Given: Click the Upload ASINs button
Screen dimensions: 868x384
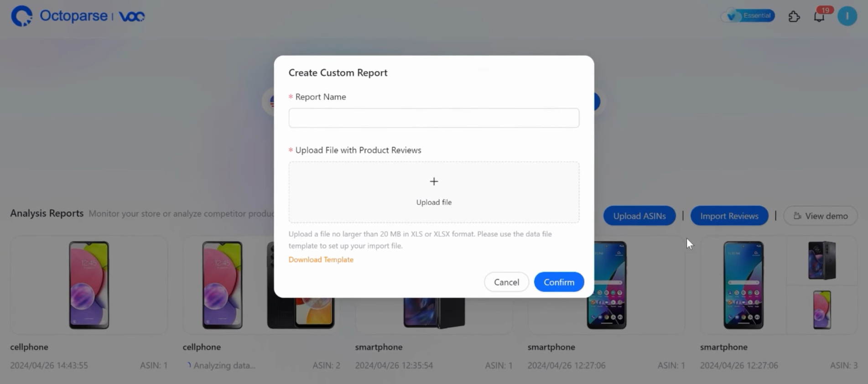Looking at the screenshot, I should point(639,216).
